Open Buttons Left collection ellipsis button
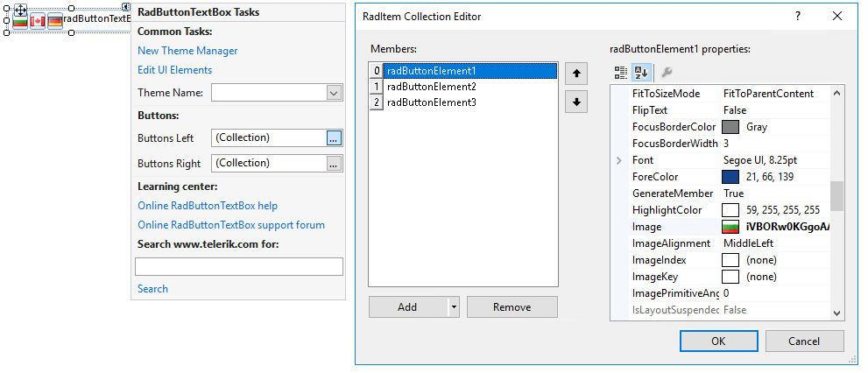 coord(334,137)
